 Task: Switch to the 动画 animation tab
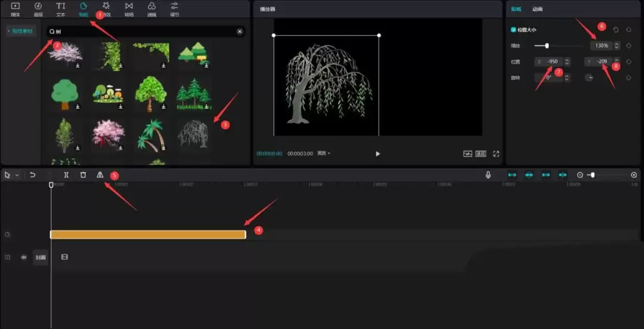pos(537,9)
